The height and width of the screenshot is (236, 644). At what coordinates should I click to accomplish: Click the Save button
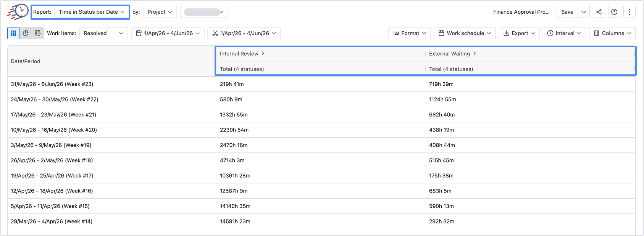click(x=567, y=12)
